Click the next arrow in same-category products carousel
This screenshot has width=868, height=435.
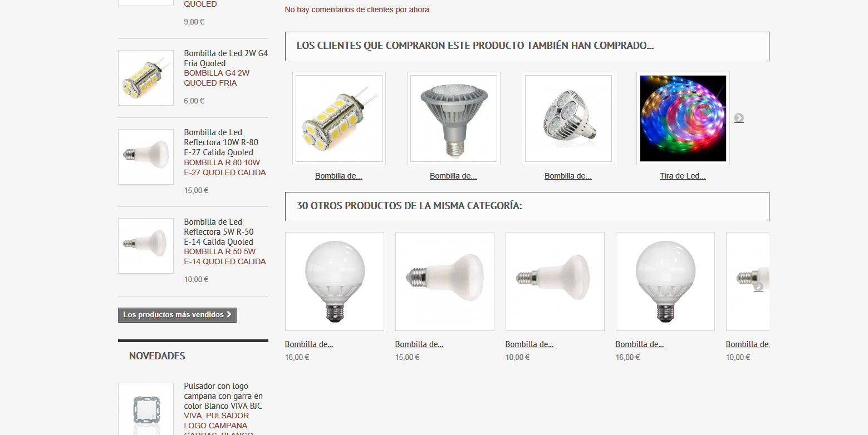pos(758,287)
